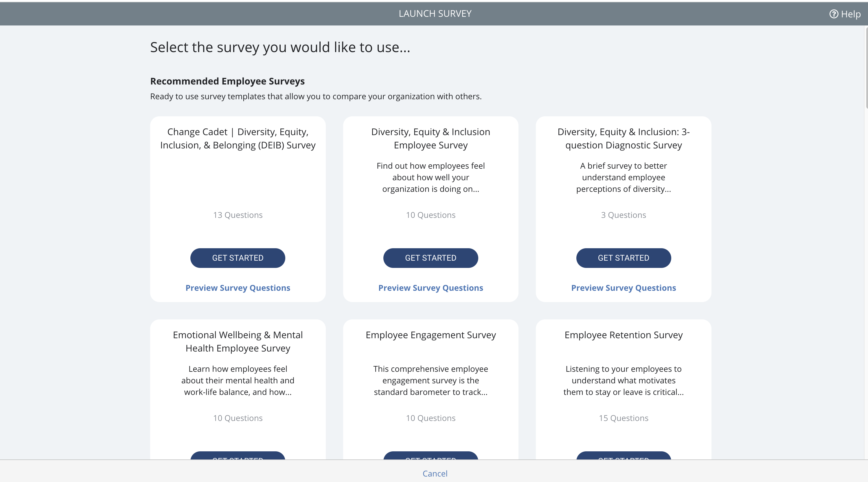Cancel the survey launch
This screenshot has height=482, width=868.
[x=435, y=473]
